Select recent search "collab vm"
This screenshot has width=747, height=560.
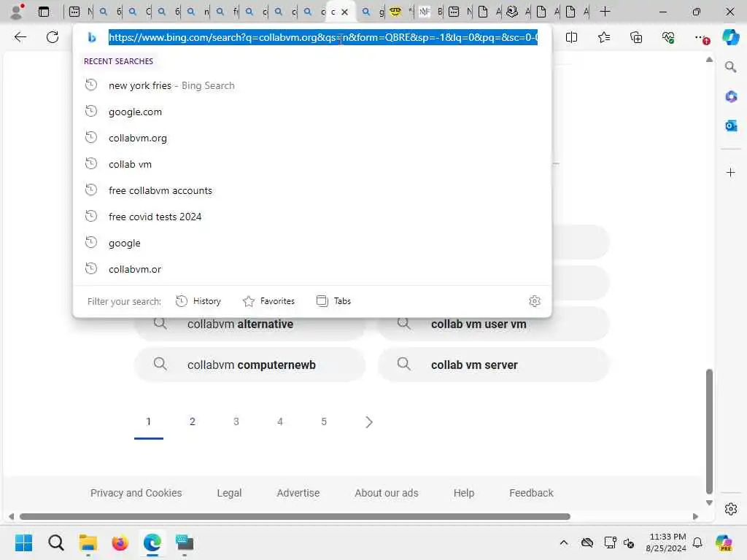[x=312, y=164]
